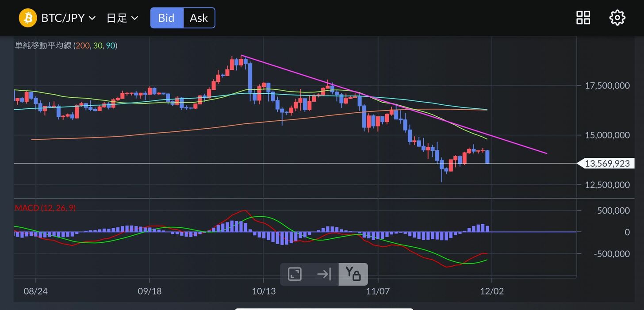Expand the chart to fullscreen
The image size is (644, 310).
click(295, 274)
